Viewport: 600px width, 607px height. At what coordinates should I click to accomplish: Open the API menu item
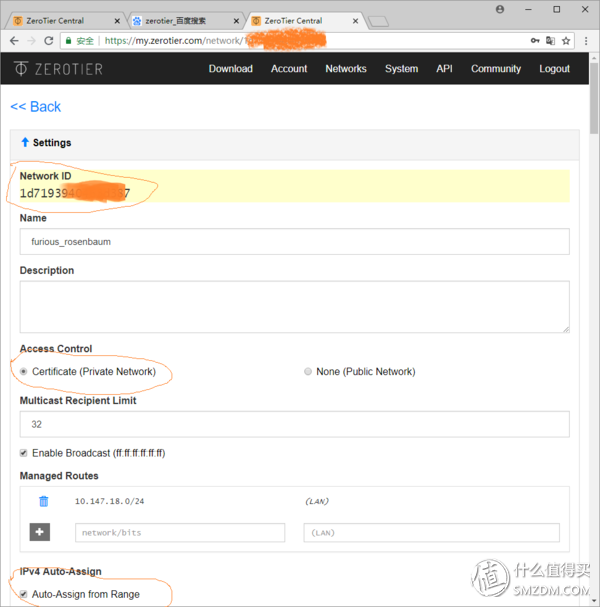[x=444, y=69]
